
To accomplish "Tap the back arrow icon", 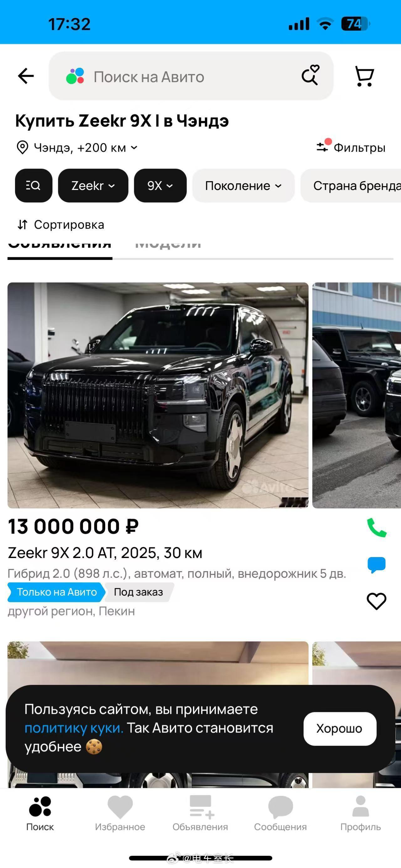I will pos(26,76).
